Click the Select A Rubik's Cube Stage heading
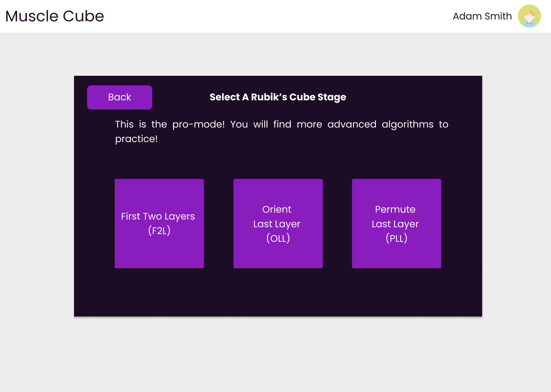551x392 pixels. point(278,97)
